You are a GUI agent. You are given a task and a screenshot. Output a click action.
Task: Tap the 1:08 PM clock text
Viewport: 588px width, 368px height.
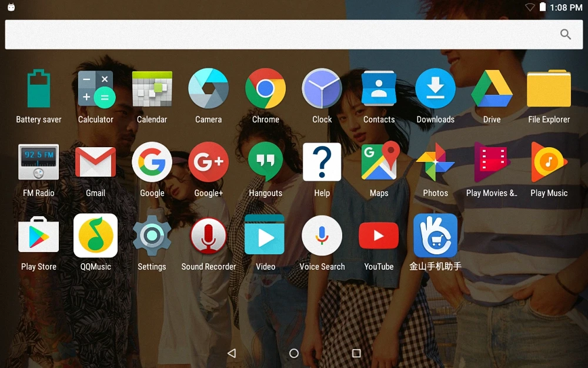coord(566,7)
